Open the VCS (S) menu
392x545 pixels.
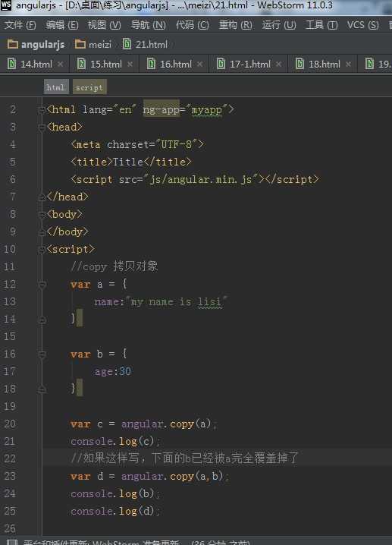point(363,25)
